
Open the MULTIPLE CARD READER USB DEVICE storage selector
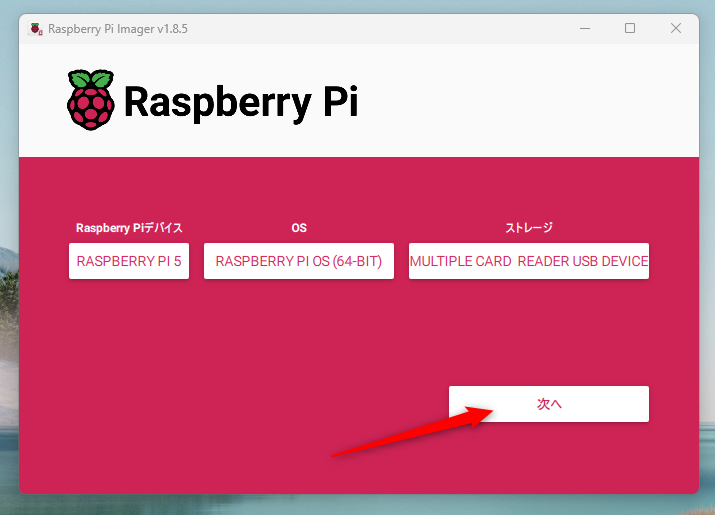point(529,261)
